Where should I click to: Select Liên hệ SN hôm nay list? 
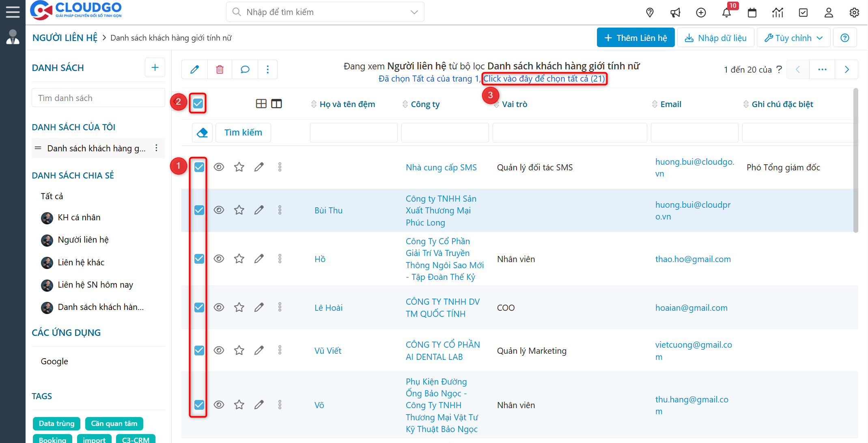[95, 285]
